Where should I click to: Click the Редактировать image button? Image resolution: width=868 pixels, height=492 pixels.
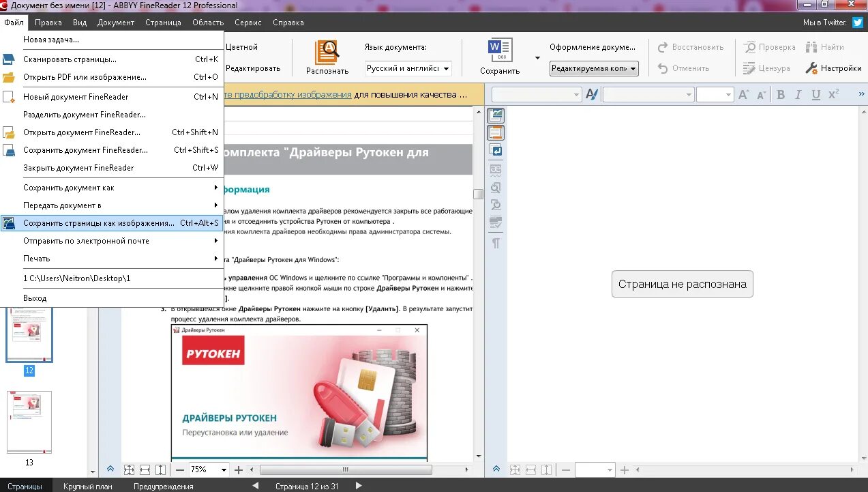click(253, 68)
